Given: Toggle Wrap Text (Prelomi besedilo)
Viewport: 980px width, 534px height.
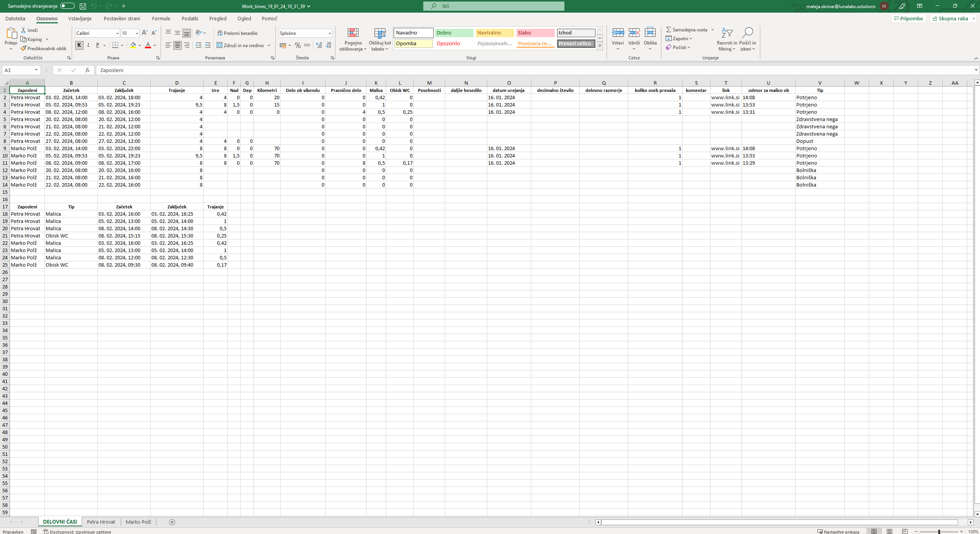Looking at the screenshot, I should (238, 33).
